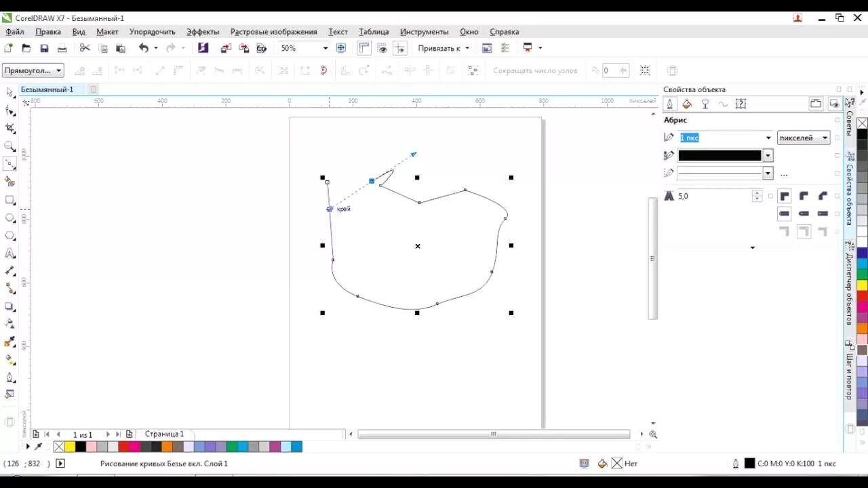
Task: Select the round corner style
Action: (x=804, y=197)
